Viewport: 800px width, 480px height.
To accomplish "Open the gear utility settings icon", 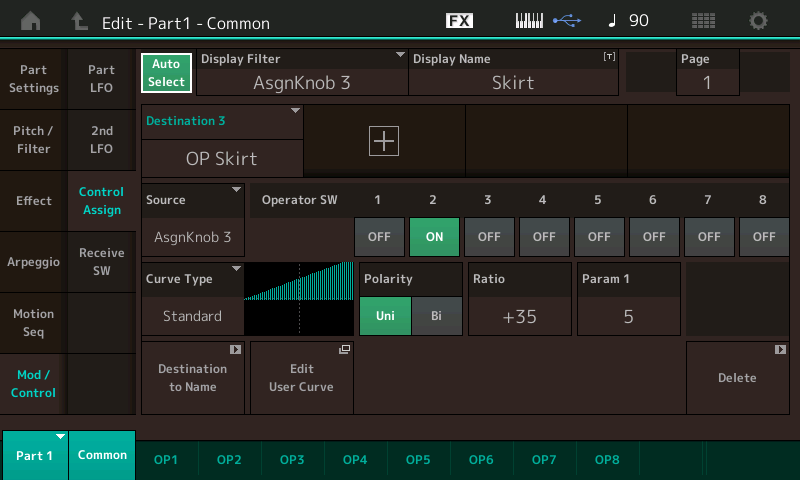I will (x=759, y=21).
